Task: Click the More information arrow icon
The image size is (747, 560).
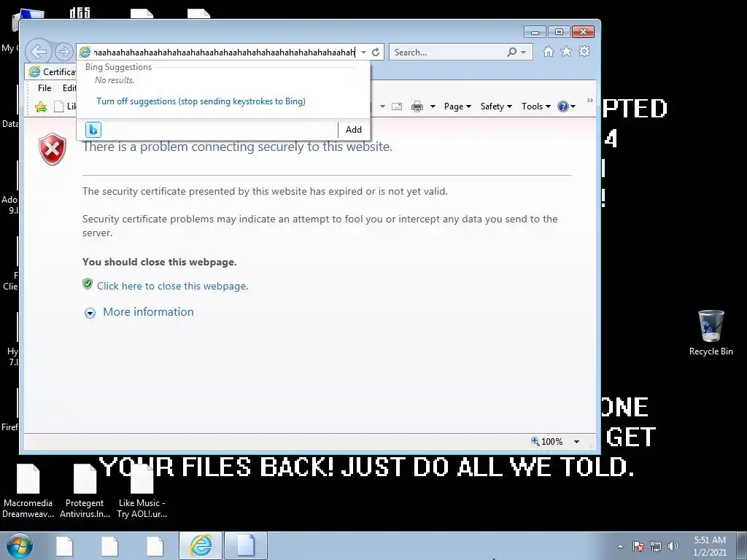Action: (90, 313)
